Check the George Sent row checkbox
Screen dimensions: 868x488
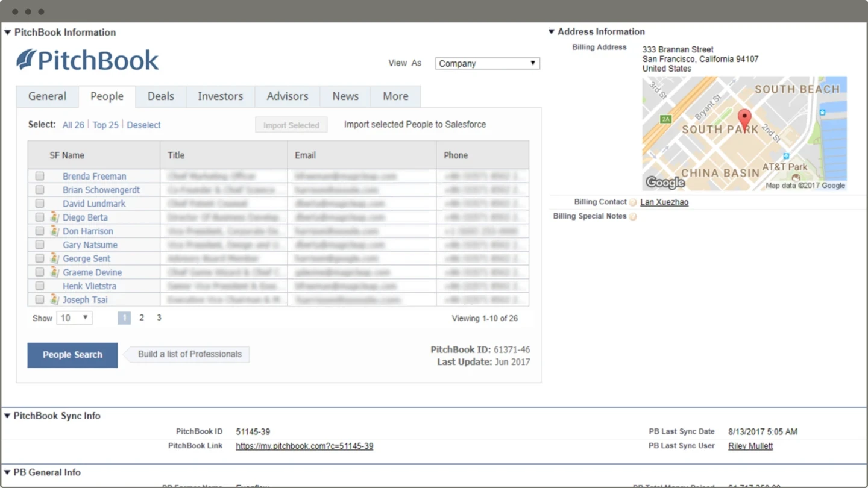click(40, 258)
